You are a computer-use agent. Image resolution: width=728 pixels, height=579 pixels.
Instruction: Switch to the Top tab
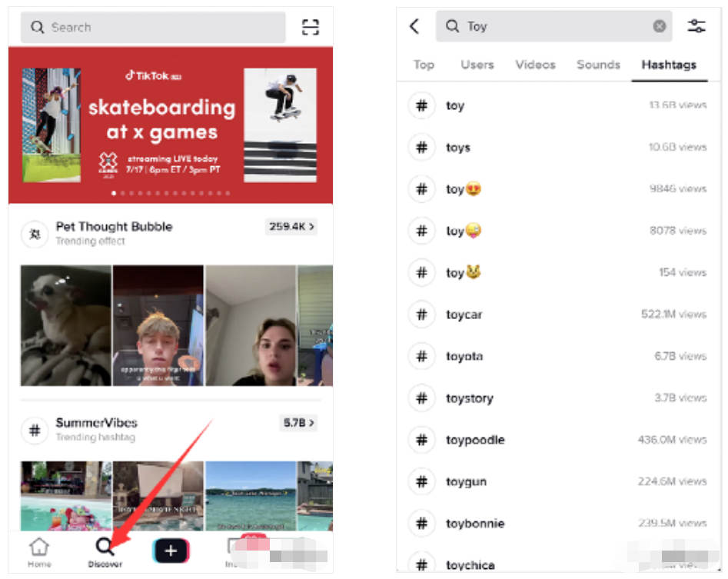point(424,65)
